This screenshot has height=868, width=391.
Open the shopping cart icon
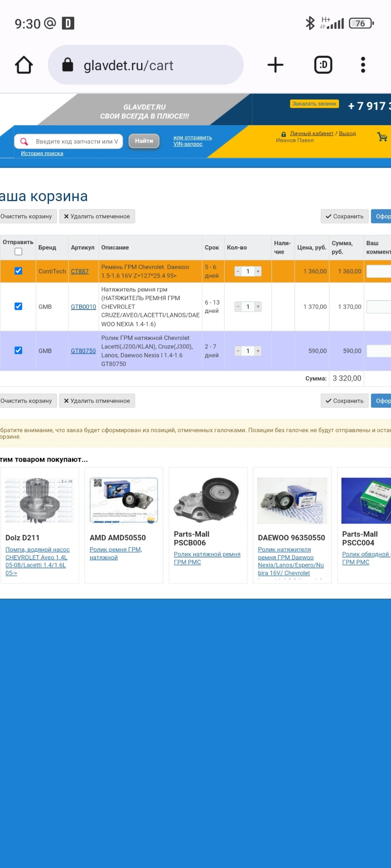382,137
